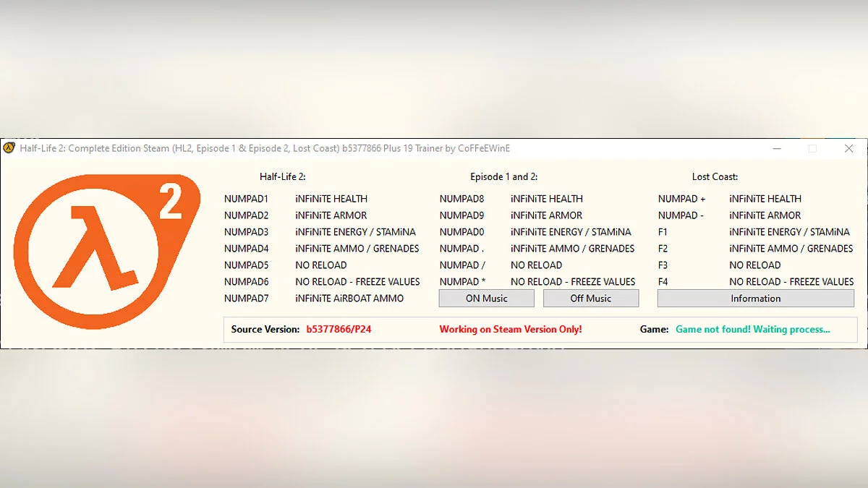Click iNFiNiTE AMMO / GRENADES next to F2

(x=791, y=249)
